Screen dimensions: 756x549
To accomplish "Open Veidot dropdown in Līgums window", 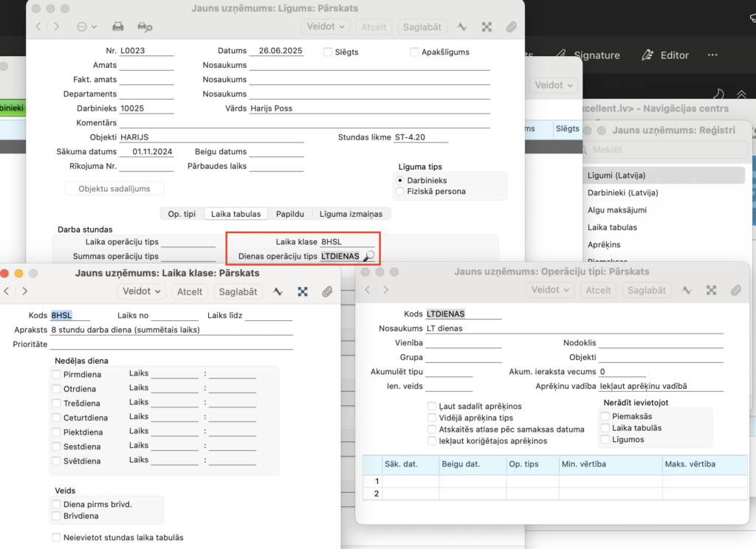I will click(326, 27).
